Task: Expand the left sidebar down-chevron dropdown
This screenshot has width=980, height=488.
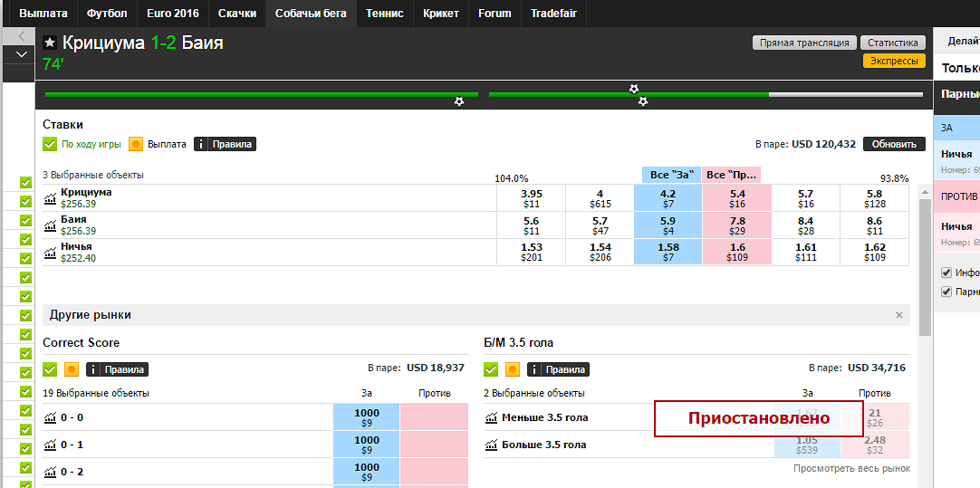Action: (21, 54)
